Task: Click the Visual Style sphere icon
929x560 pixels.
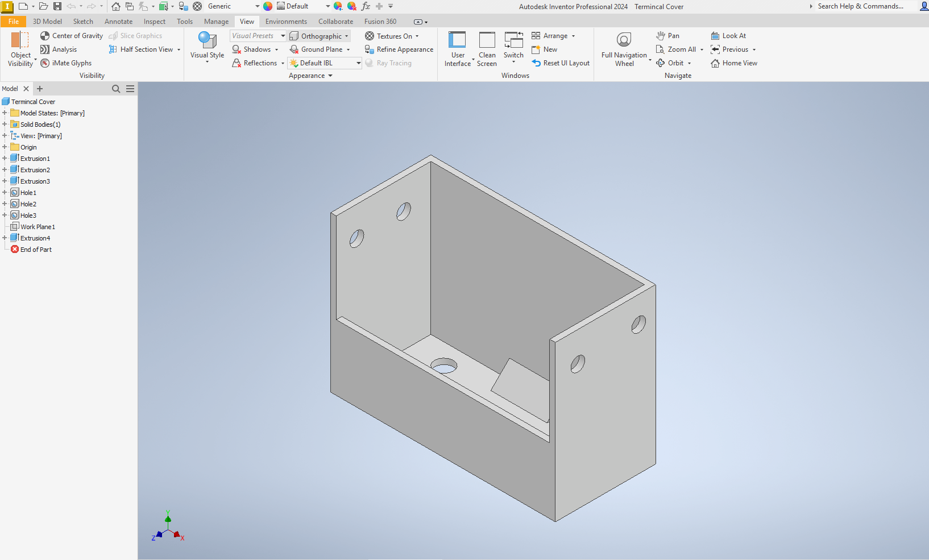Action: click(x=207, y=40)
